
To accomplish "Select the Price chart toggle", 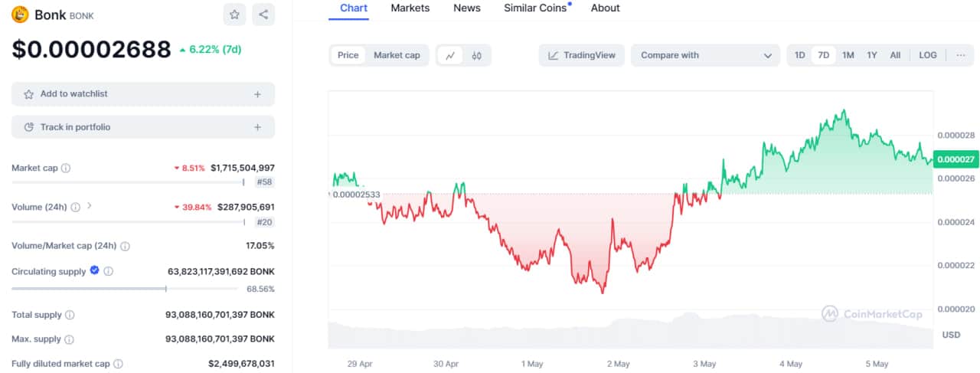I will (348, 55).
